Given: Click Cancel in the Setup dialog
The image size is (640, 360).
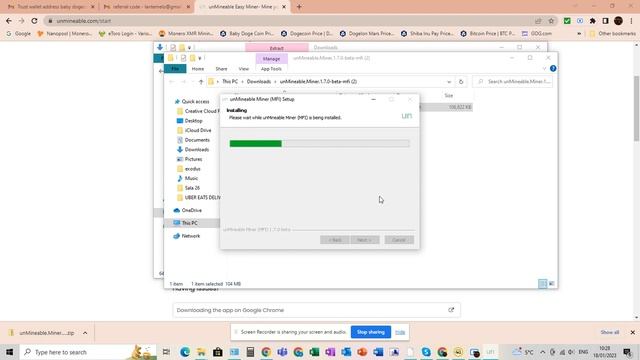Looking at the screenshot, I should tap(399, 240).
